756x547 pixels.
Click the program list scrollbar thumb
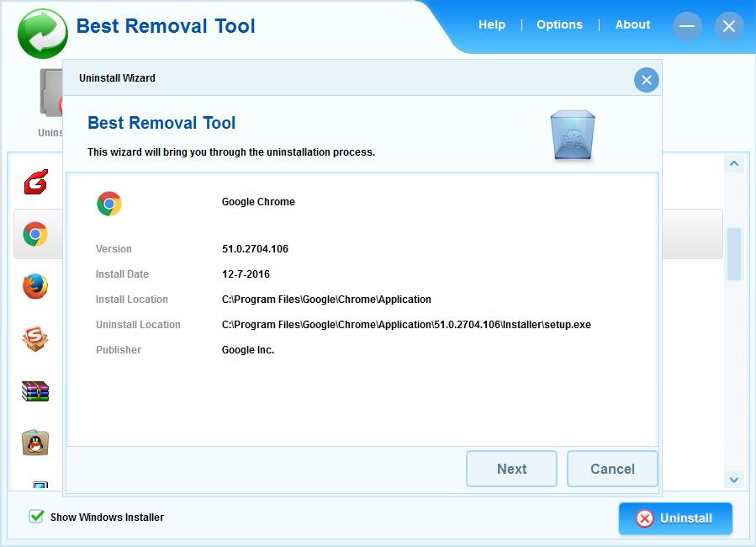click(x=734, y=253)
